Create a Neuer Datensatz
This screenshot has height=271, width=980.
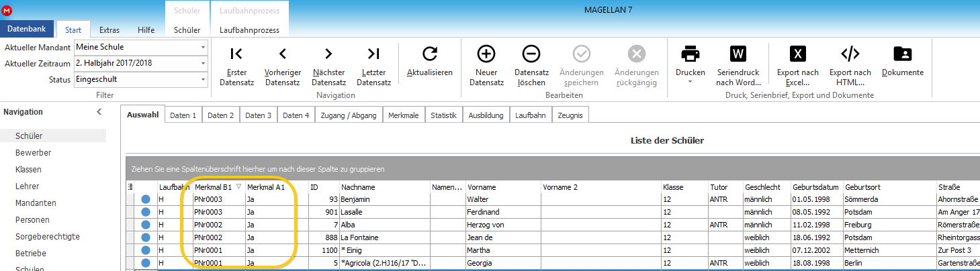click(x=486, y=65)
